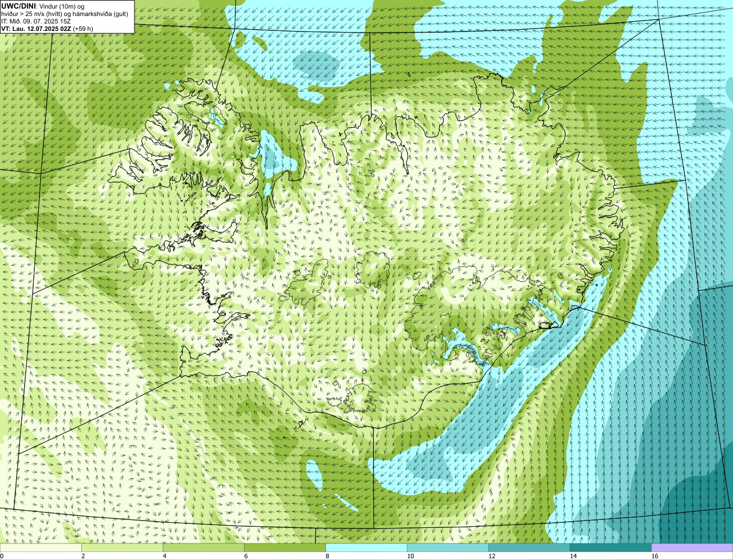Click the lavender legend swatch above 16
Viewport: 733px width, 560px height.
(692, 547)
